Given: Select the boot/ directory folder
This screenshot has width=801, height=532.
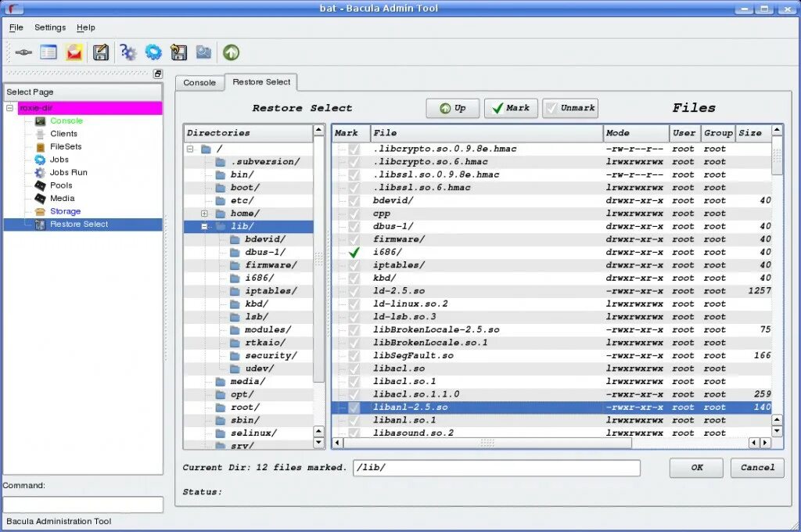Looking at the screenshot, I should click(245, 188).
